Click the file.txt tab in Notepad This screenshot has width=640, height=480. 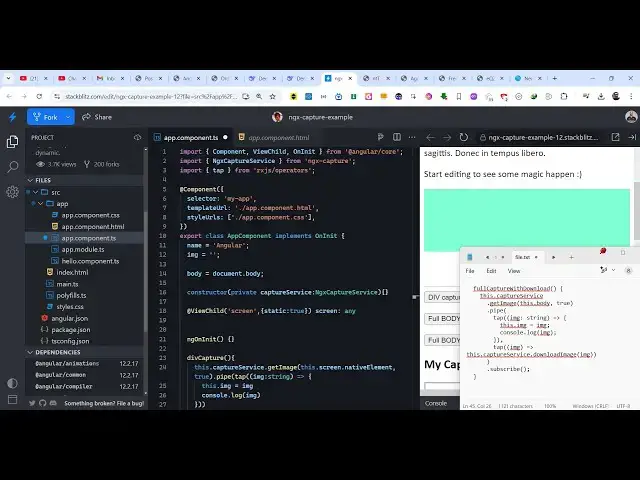pyautogui.click(x=523, y=257)
